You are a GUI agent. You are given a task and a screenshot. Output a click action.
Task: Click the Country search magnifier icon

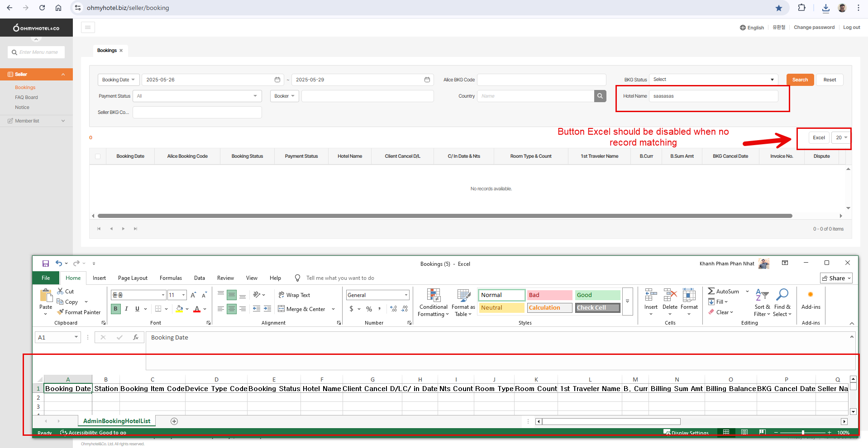pos(600,96)
